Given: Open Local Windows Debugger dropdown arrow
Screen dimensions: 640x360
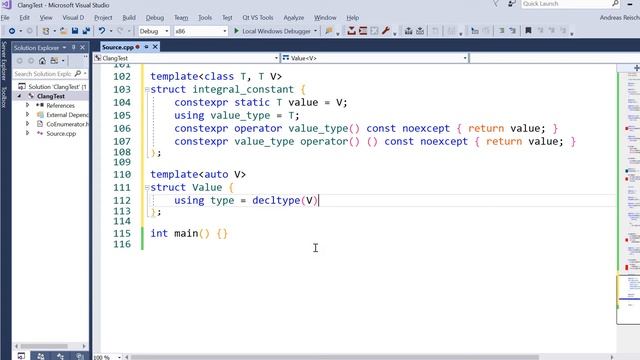Looking at the screenshot, I should pyautogui.click(x=316, y=31).
